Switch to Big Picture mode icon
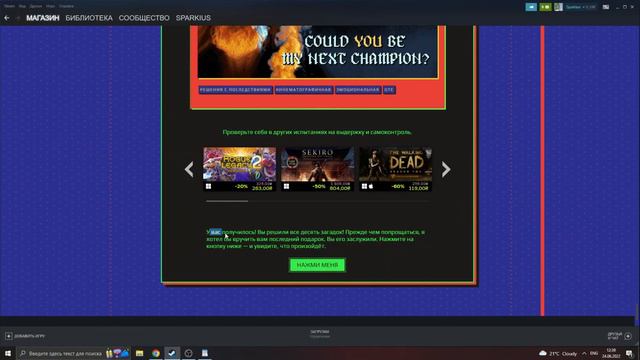Image resolution: width=640 pixels, height=360 pixels. 606,7
